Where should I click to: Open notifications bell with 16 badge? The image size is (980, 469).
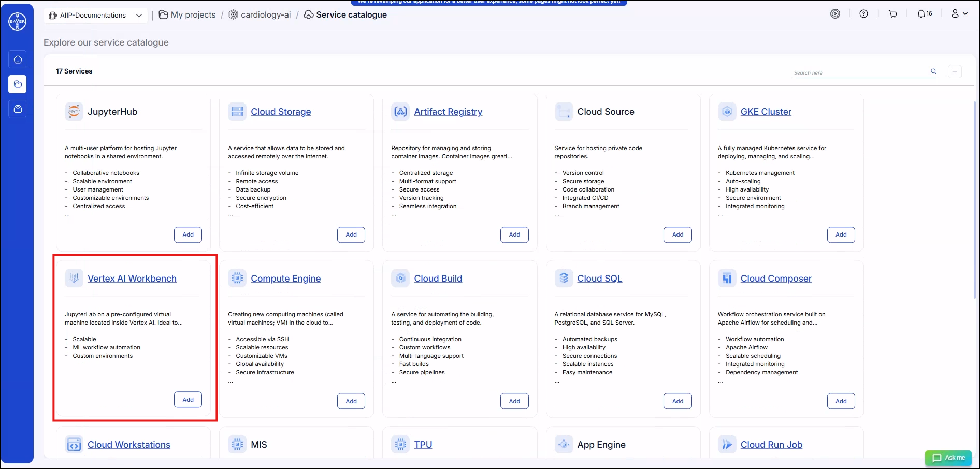[925, 14]
